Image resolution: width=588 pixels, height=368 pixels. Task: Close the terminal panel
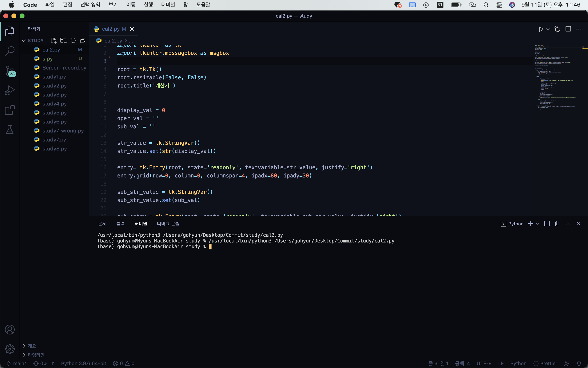tap(579, 224)
